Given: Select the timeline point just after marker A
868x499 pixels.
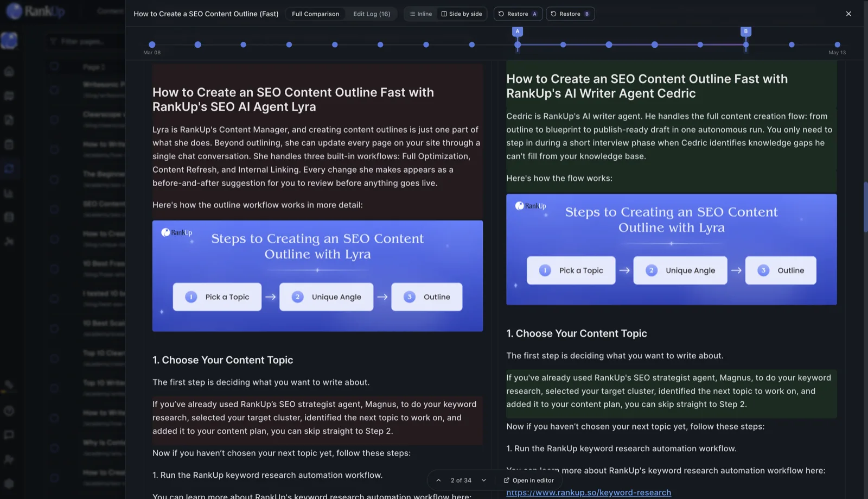Looking at the screenshot, I should pos(563,45).
